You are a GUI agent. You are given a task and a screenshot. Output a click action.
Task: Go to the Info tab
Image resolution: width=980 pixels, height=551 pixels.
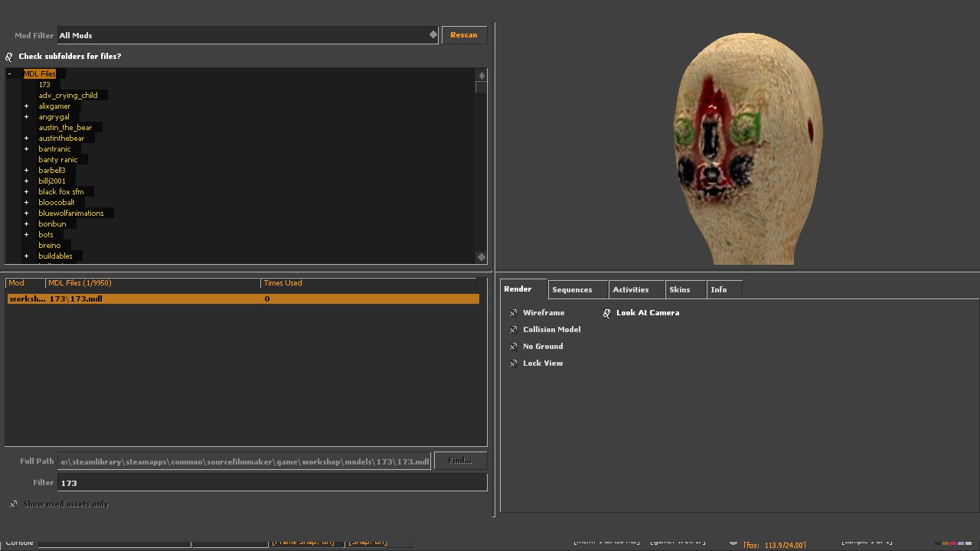(x=718, y=290)
